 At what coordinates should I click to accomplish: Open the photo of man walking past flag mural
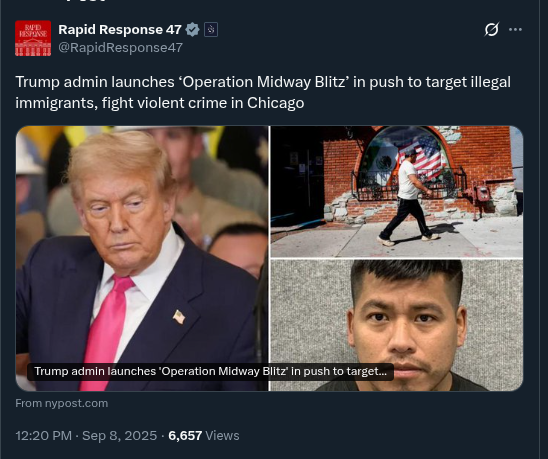397,192
